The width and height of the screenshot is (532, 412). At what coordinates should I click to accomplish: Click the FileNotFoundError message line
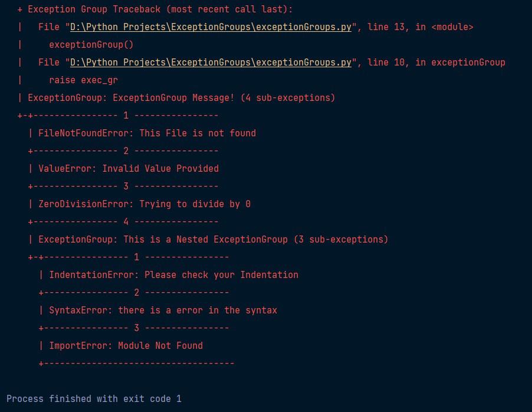coord(147,133)
